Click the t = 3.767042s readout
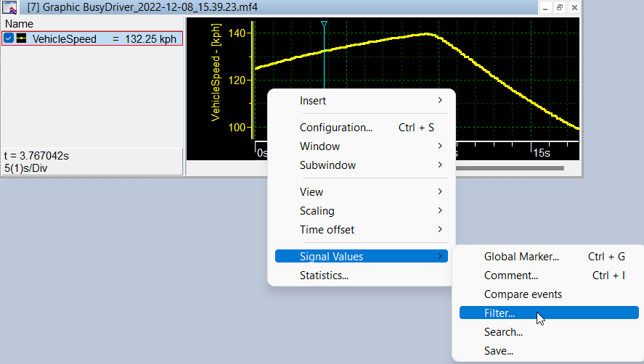This screenshot has width=644, height=364. pyautogui.click(x=36, y=156)
